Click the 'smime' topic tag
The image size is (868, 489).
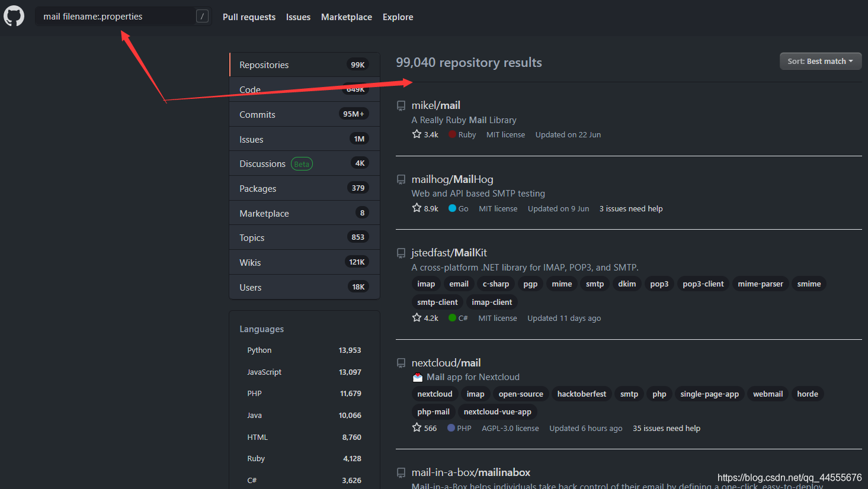pos(809,284)
